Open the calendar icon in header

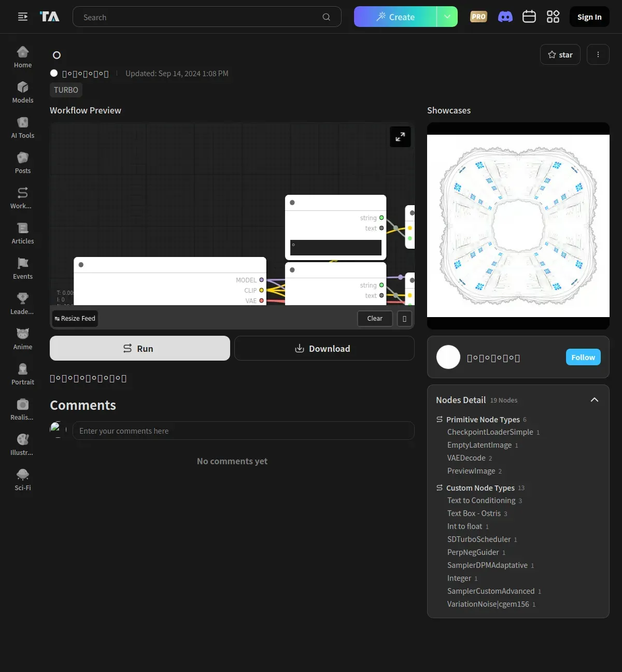(x=529, y=17)
